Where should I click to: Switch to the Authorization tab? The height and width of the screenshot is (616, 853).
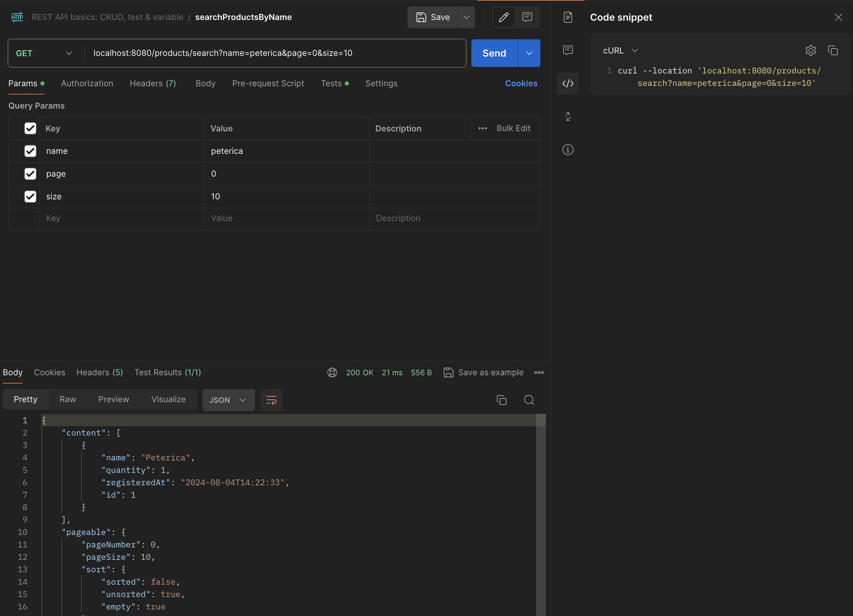[87, 83]
